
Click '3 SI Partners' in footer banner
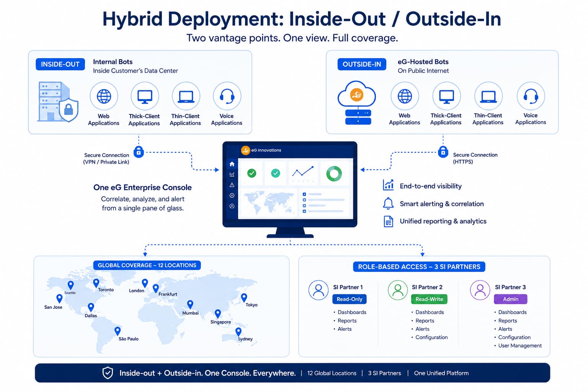[x=384, y=373]
